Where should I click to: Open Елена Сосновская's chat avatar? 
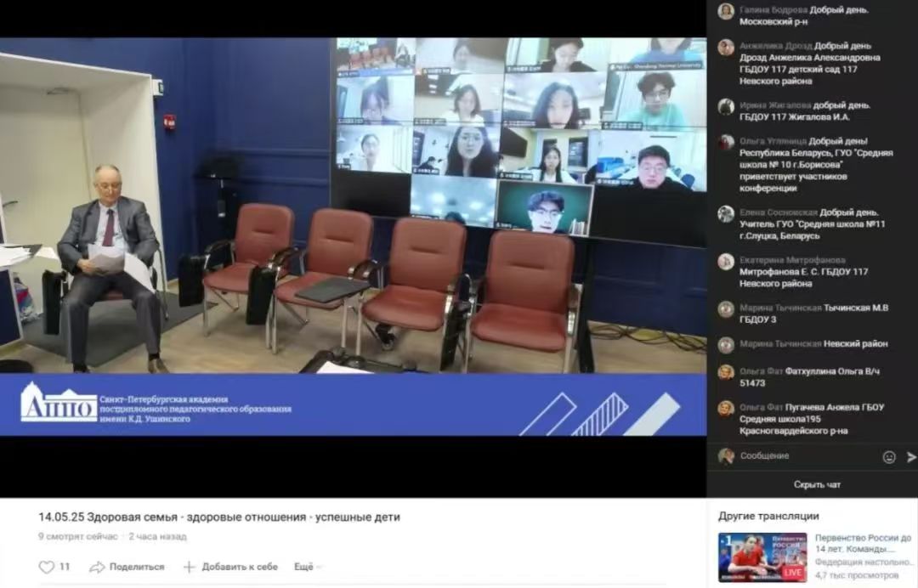click(x=726, y=214)
